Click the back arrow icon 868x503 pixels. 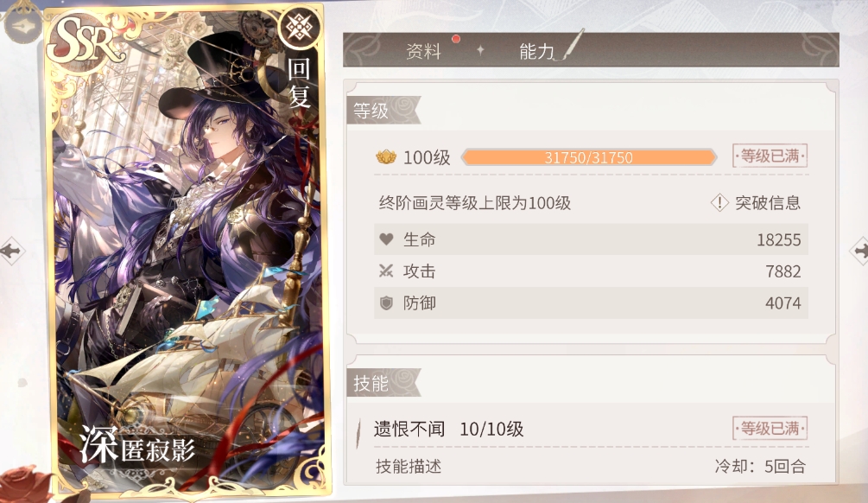click(23, 26)
